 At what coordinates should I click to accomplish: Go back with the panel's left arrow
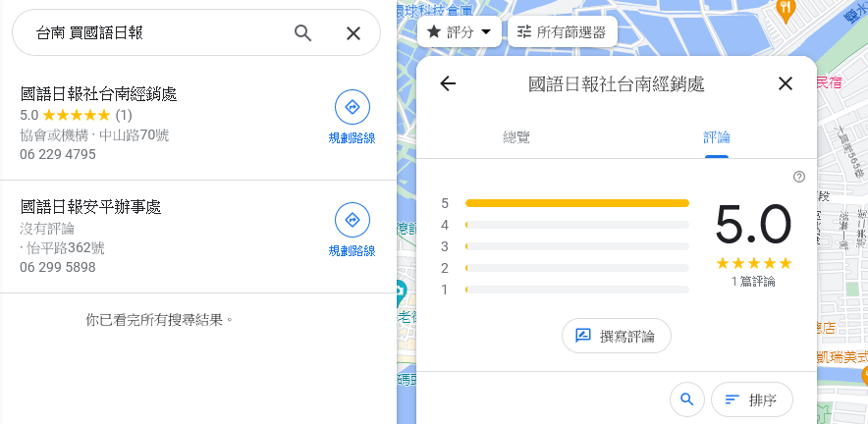448,83
